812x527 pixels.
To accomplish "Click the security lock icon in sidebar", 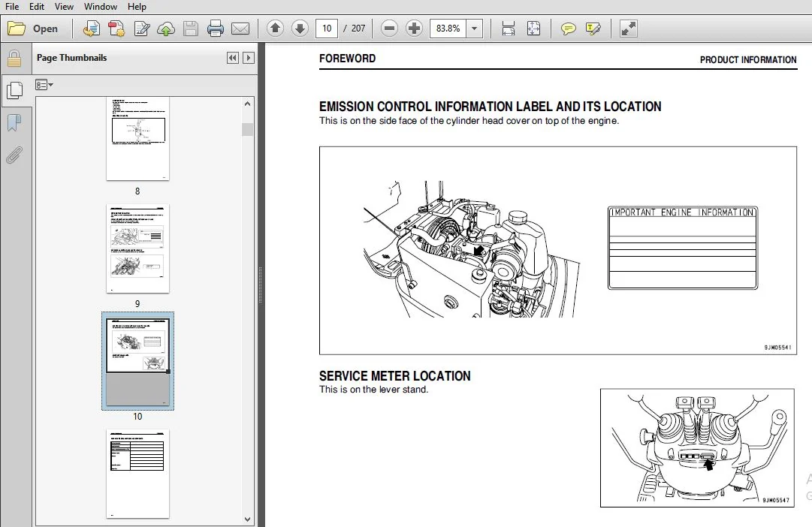I will [x=14, y=59].
